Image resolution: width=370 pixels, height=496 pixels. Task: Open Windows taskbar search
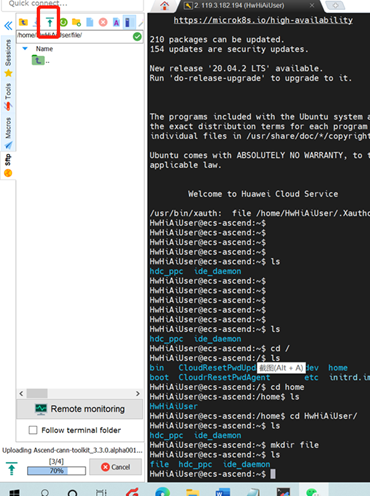[x=45, y=492]
